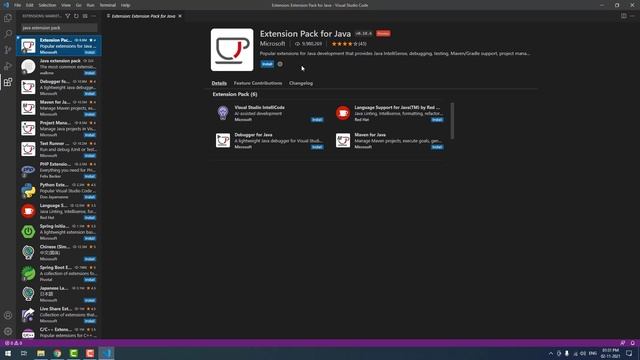Click the large Extension Pack for Java logo

pos(232,49)
